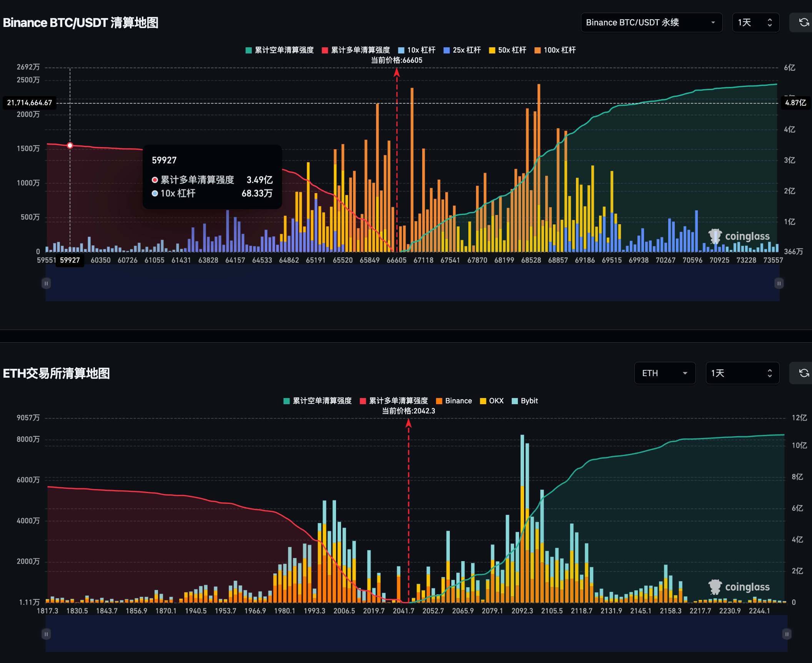Click the red current price arrow 66605
812x663 pixels.
[x=397, y=72]
